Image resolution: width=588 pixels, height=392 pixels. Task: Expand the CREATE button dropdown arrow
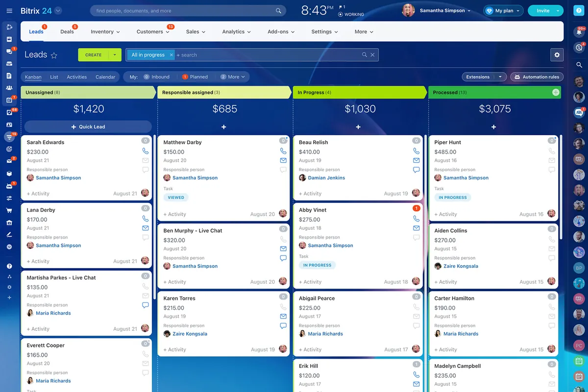(x=115, y=55)
